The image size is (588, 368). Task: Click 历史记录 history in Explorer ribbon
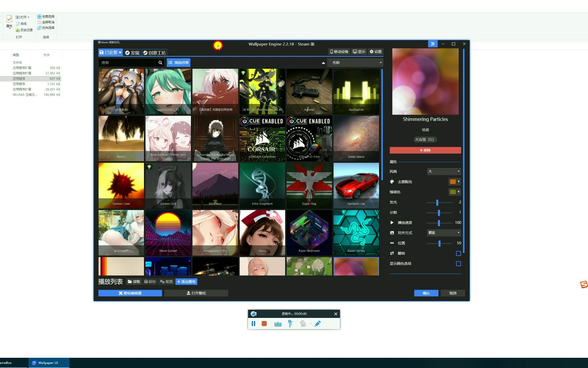tap(24, 30)
